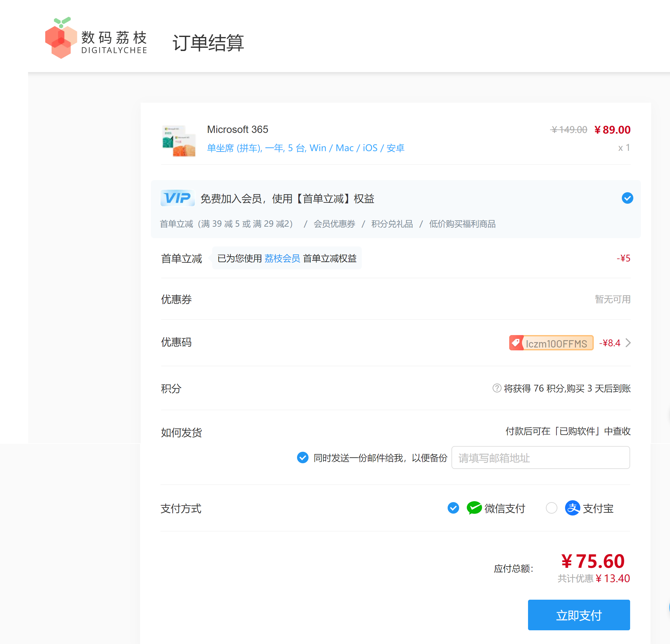Viewport: 670px width, 644px height.
Task: Click the points help question mark icon
Action: [x=497, y=388]
